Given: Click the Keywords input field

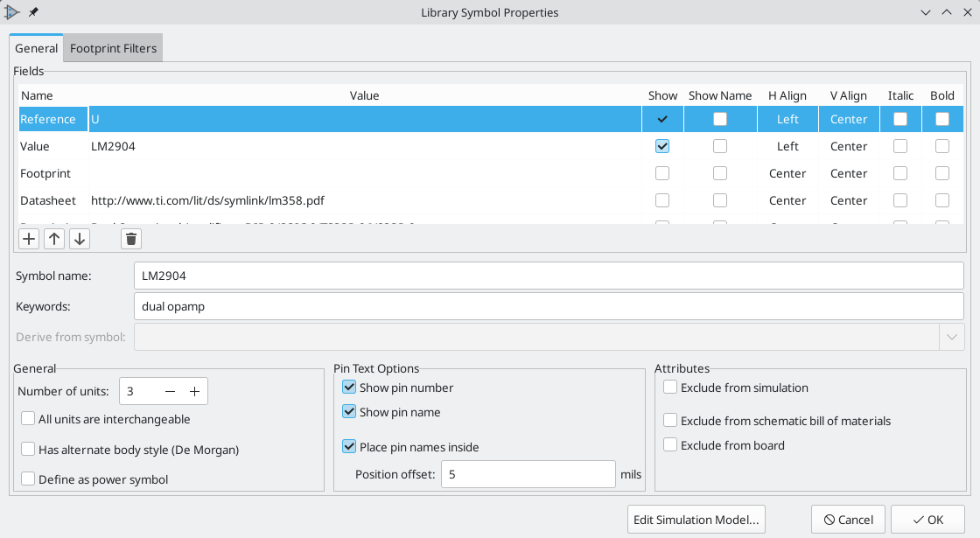Looking at the screenshot, I should point(549,306).
